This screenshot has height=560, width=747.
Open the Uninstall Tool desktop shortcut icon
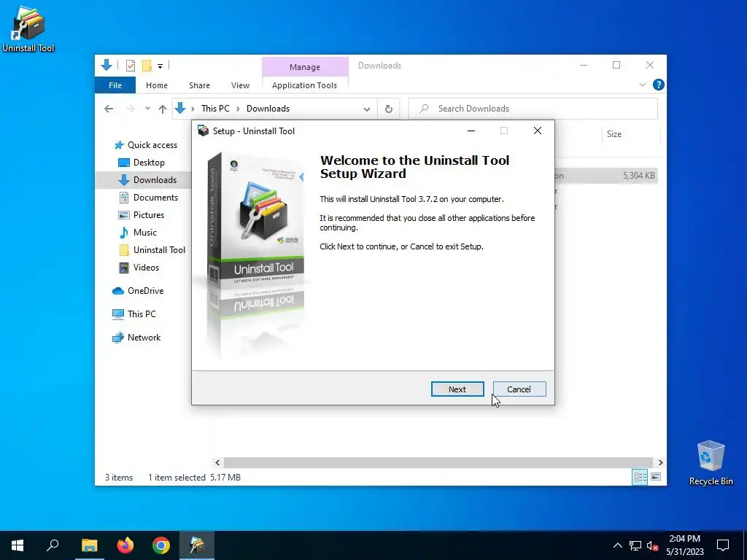pyautogui.click(x=28, y=28)
